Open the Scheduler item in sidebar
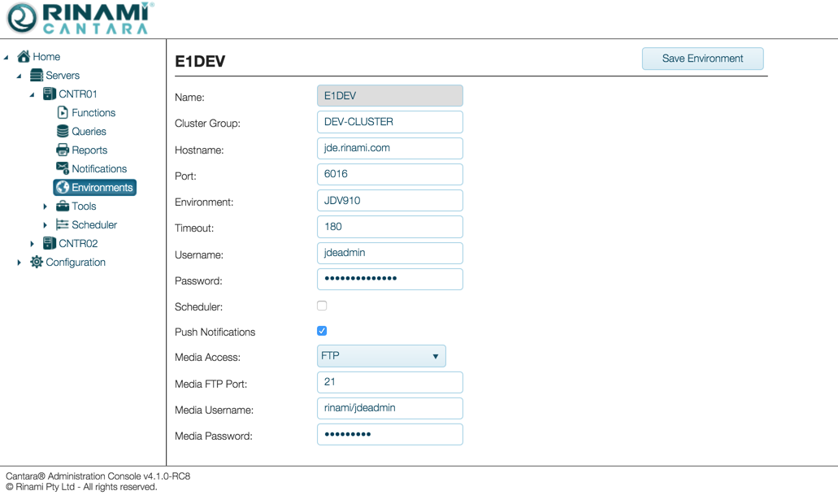Viewport: 838px width, 504px height. click(x=93, y=225)
